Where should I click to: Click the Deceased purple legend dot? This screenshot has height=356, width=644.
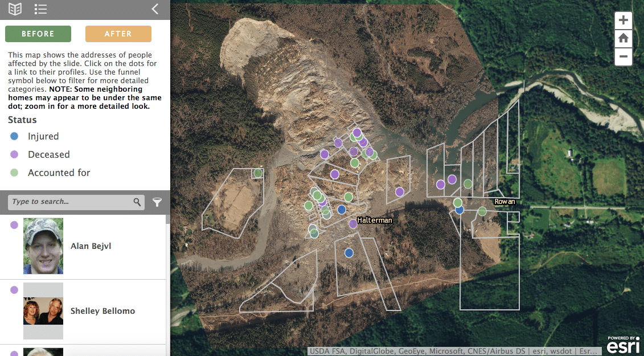point(14,154)
